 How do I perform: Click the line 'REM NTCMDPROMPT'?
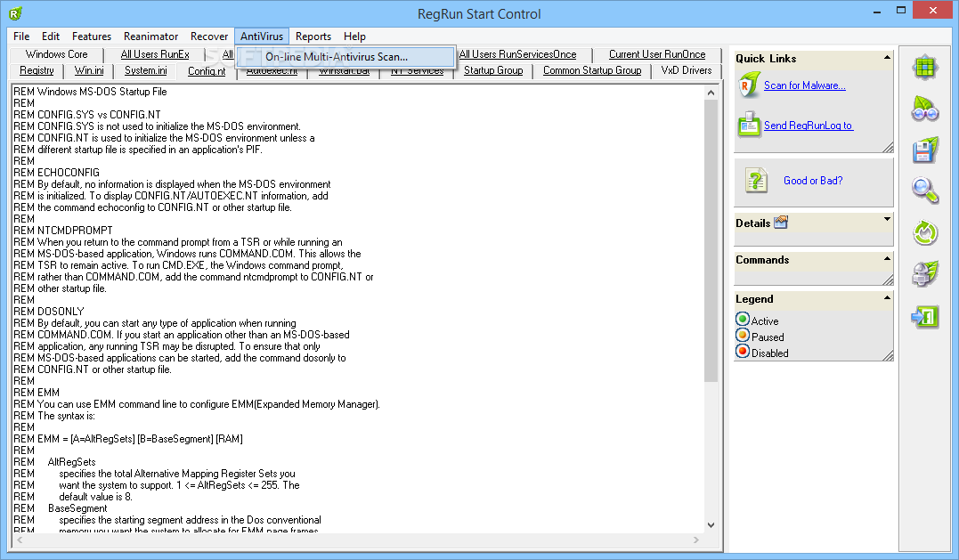(63, 231)
